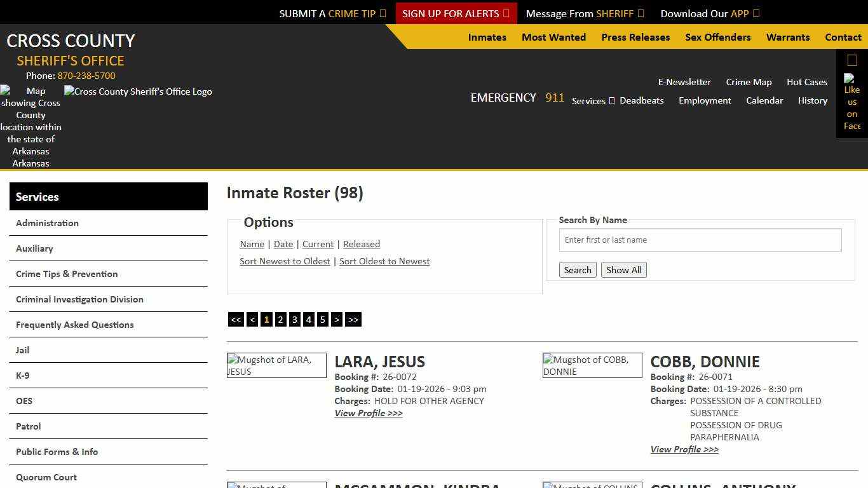Screen dimensions: 868x488
Task: Click the Sign Up for Alerts icon
Action: click(x=506, y=13)
